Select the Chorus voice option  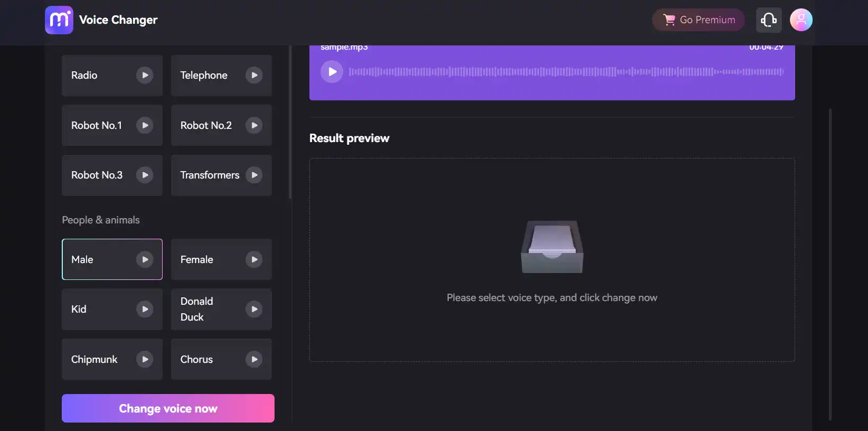[x=206, y=359]
